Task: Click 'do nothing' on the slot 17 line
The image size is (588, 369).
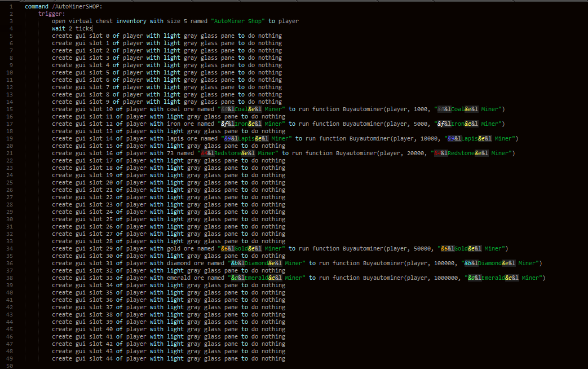Action: (x=268, y=160)
